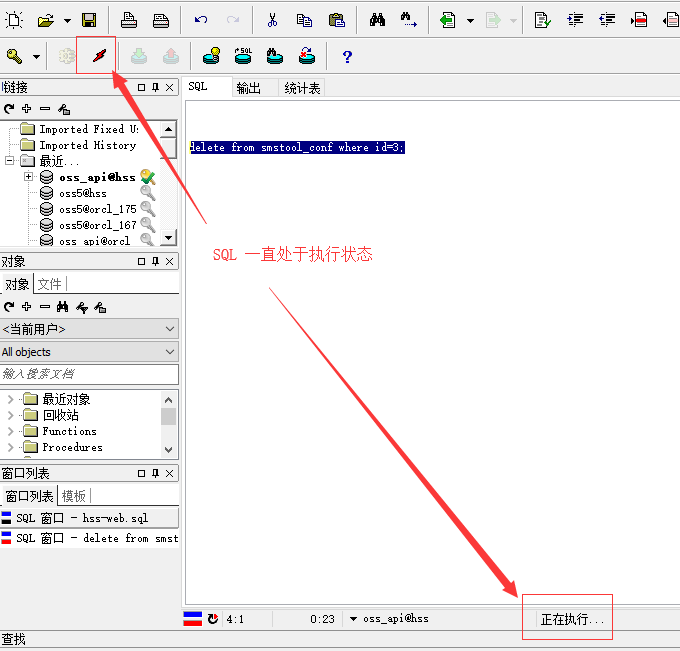The height and width of the screenshot is (651, 680).
Task: Switch to the 输出 tab
Action: click(x=249, y=88)
